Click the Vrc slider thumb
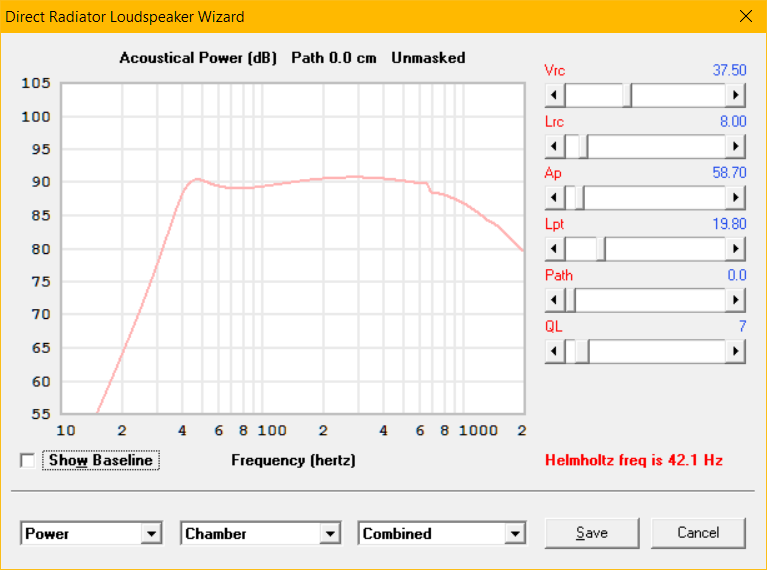Screen dimensions: 767x570 627,95
